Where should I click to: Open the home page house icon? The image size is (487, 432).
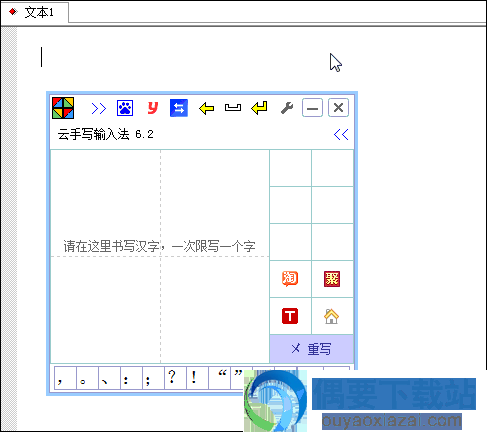[x=331, y=316]
